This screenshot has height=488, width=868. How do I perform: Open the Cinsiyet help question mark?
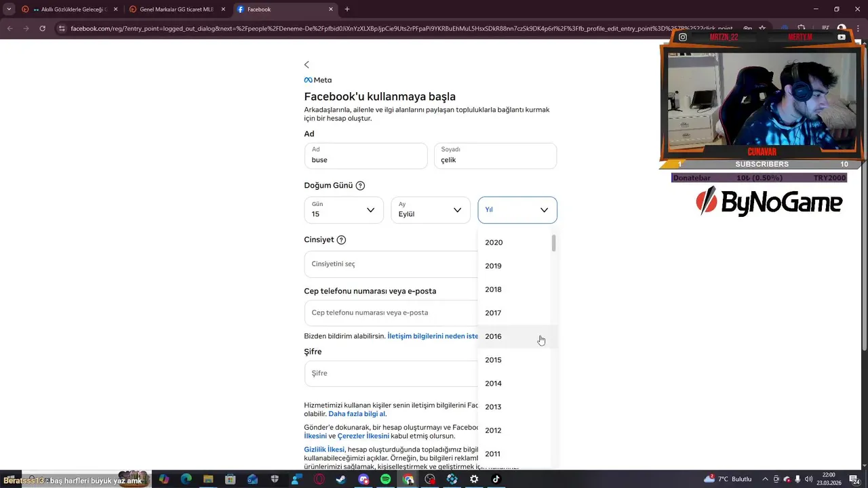point(341,240)
